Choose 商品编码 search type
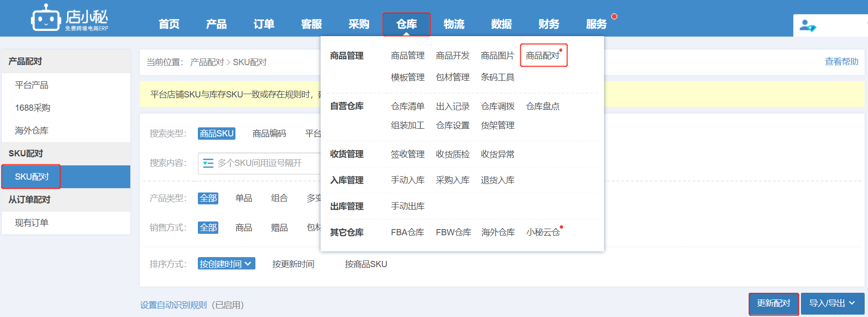868x317 pixels. [x=269, y=134]
